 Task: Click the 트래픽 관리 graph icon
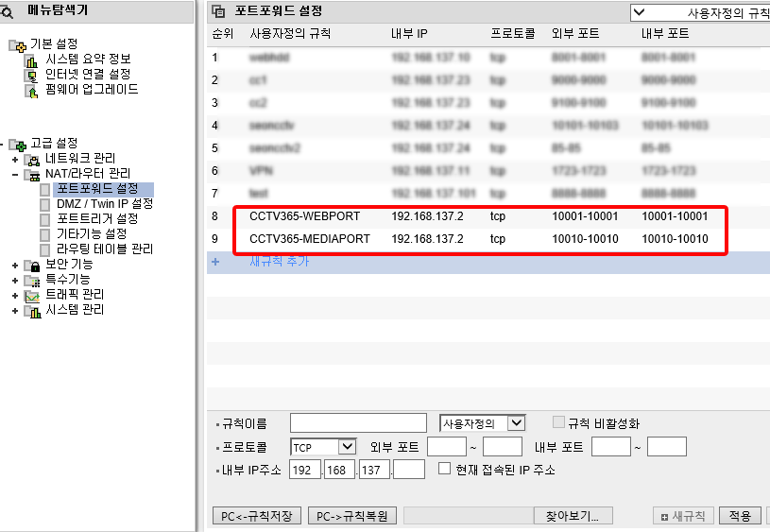33,296
